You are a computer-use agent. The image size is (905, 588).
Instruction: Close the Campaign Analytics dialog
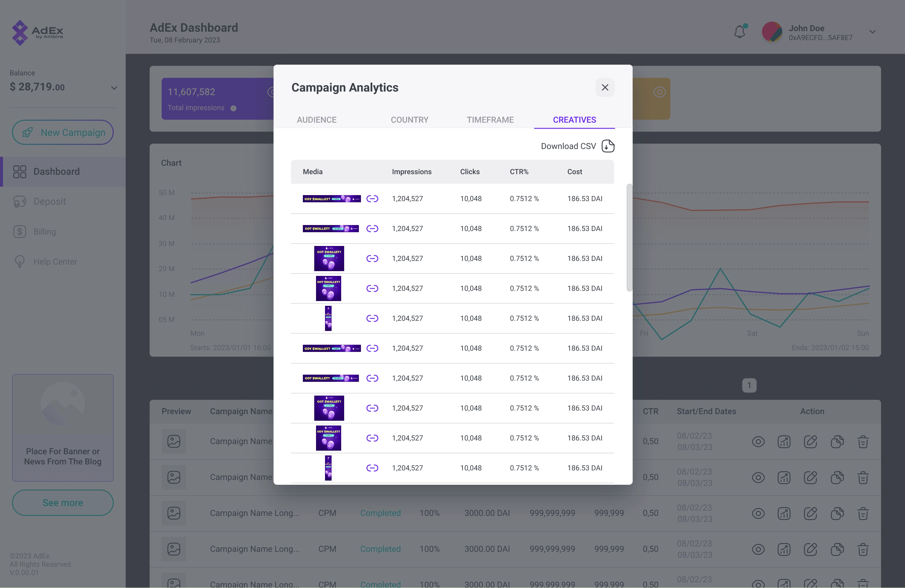(x=605, y=87)
